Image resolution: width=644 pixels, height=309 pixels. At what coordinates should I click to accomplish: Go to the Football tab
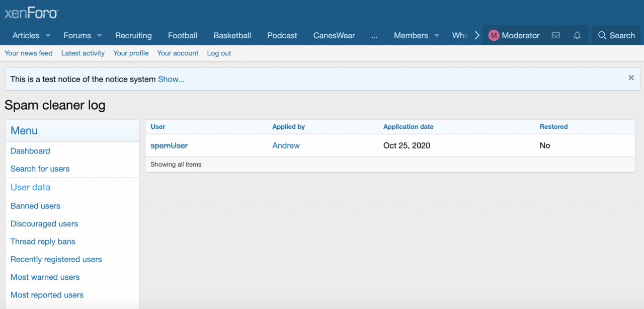183,36
